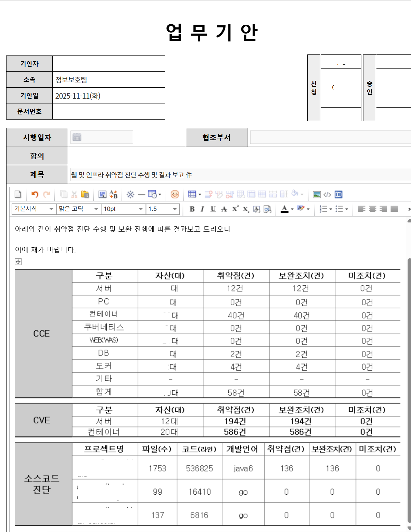
Task: Toggle bold formatting
Action: (x=192, y=209)
